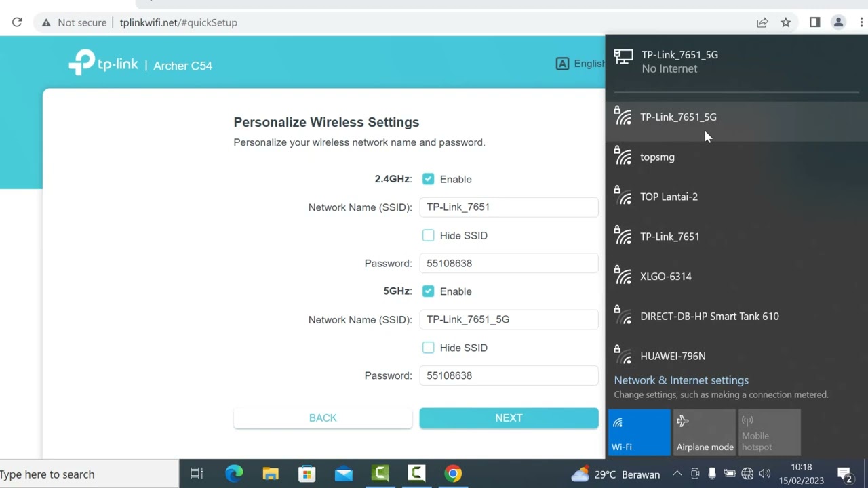The height and width of the screenshot is (488, 868).
Task: Open the clock showing 10:18 15/02/2023
Action: [x=801, y=474]
